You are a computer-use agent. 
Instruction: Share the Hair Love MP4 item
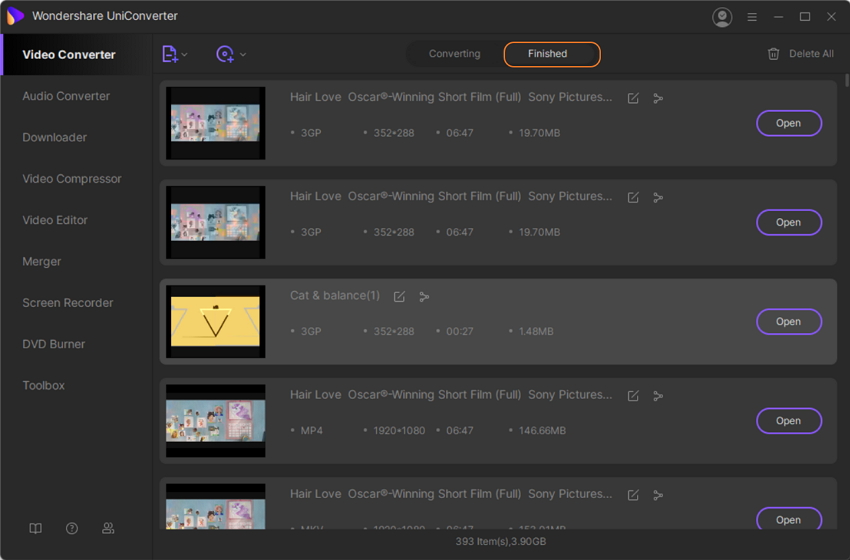click(658, 396)
